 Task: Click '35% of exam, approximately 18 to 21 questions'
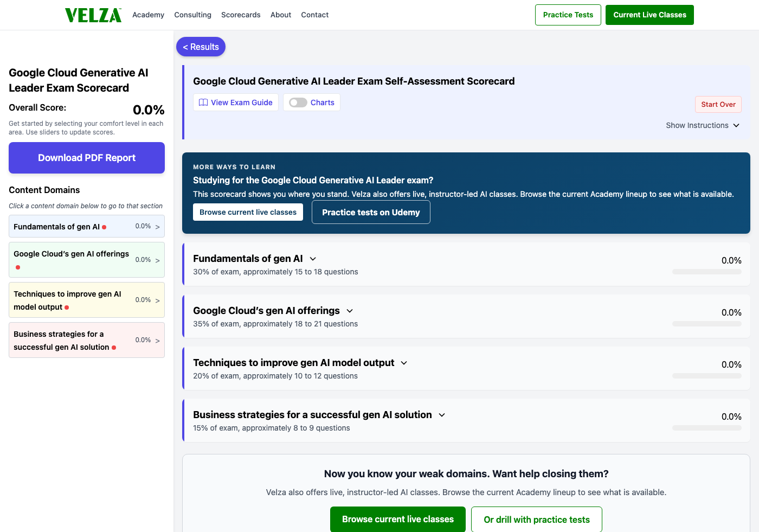pyautogui.click(x=275, y=324)
